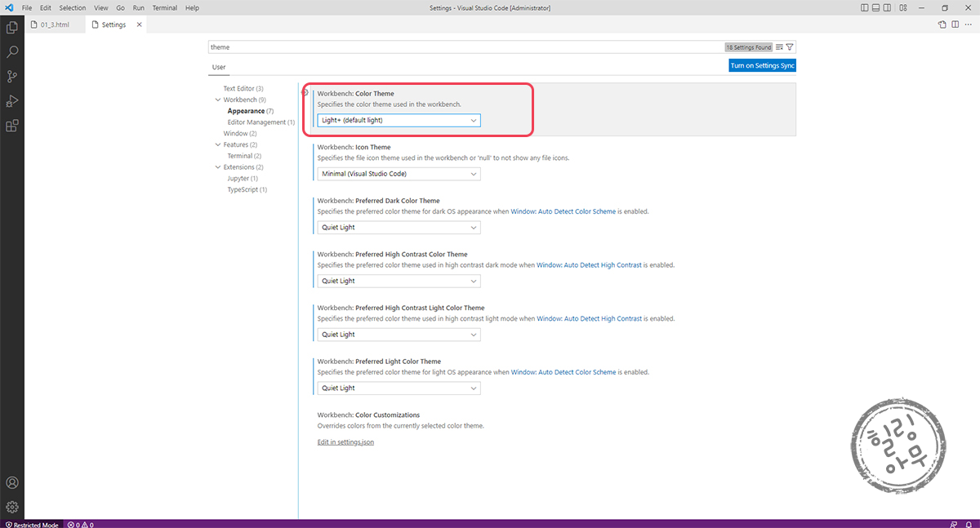Open the Accounts menu icon
Image resolution: width=980 pixels, height=528 pixels.
pos(12,483)
